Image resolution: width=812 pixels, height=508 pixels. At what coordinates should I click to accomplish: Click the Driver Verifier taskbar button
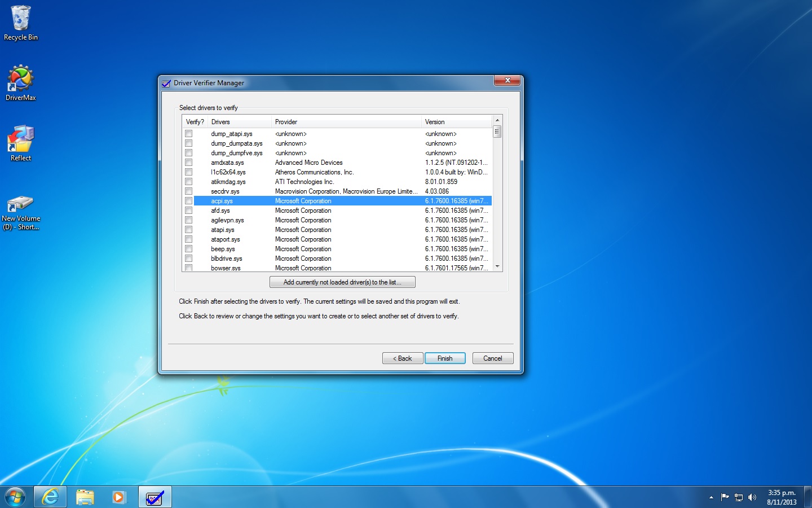(x=155, y=497)
